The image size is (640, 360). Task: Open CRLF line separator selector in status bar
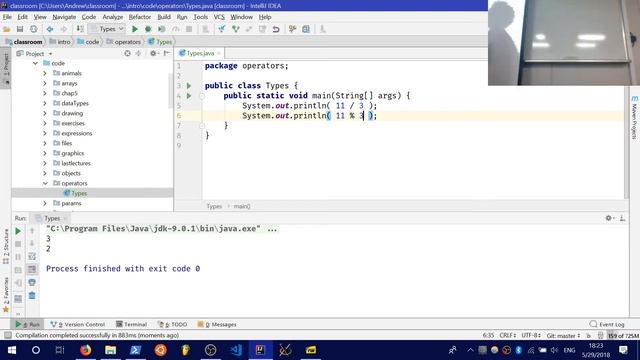(x=508, y=336)
